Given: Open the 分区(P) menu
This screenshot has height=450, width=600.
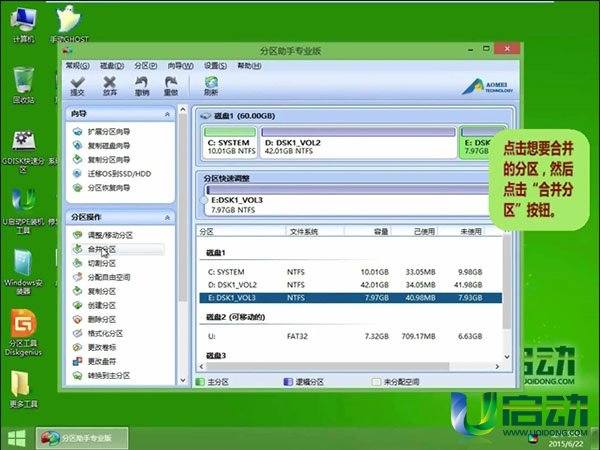Looking at the screenshot, I should coord(145,66).
